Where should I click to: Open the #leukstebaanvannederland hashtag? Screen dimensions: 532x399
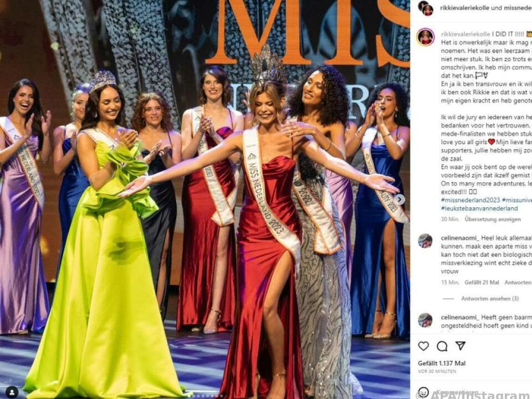479,208
